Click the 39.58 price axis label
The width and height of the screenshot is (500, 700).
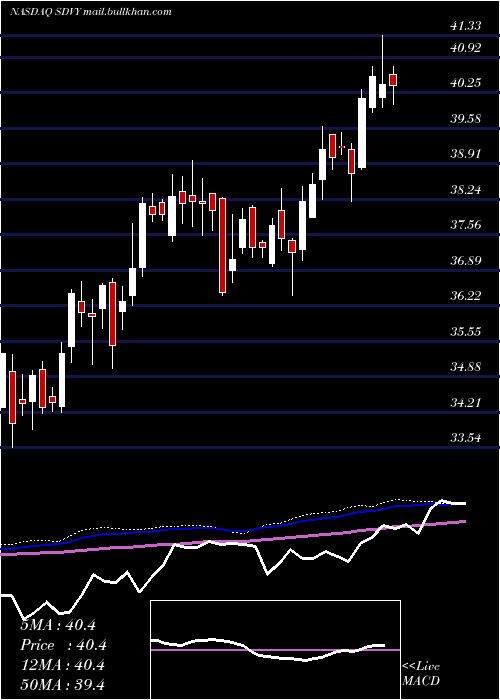point(466,119)
